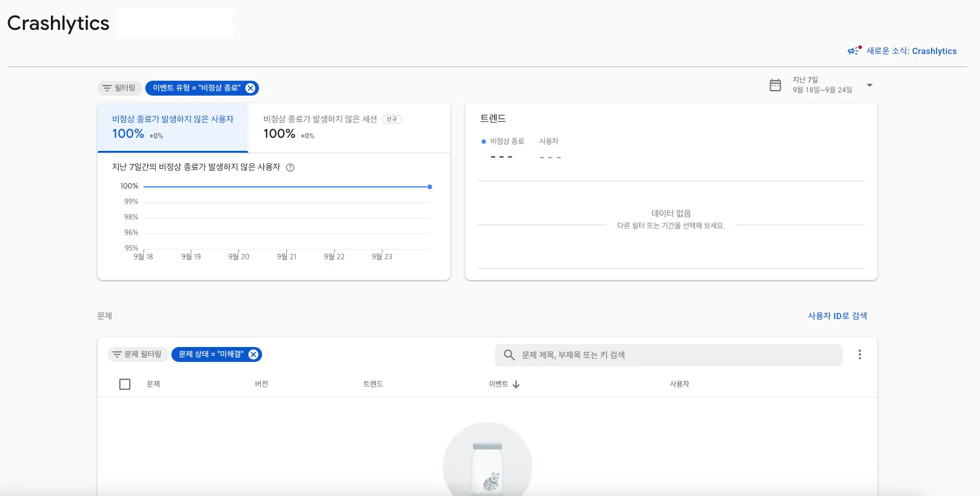Image resolution: width=980 pixels, height=496 pixels.
Task: Click the megaphone new announcements icon
Action: pos(855,51)
